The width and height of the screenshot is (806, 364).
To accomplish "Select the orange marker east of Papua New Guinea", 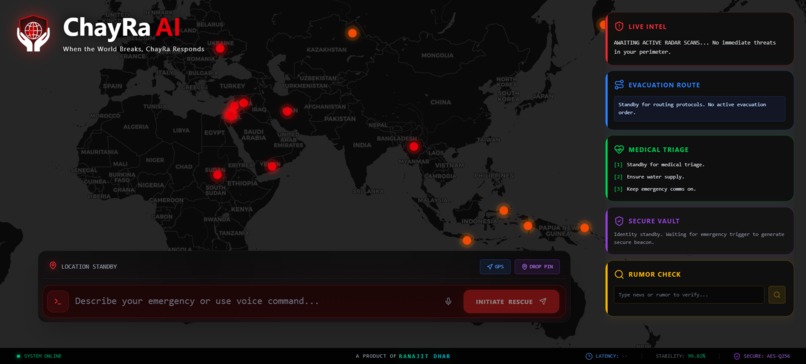I will pyautogui.click(x=584, y=227).
